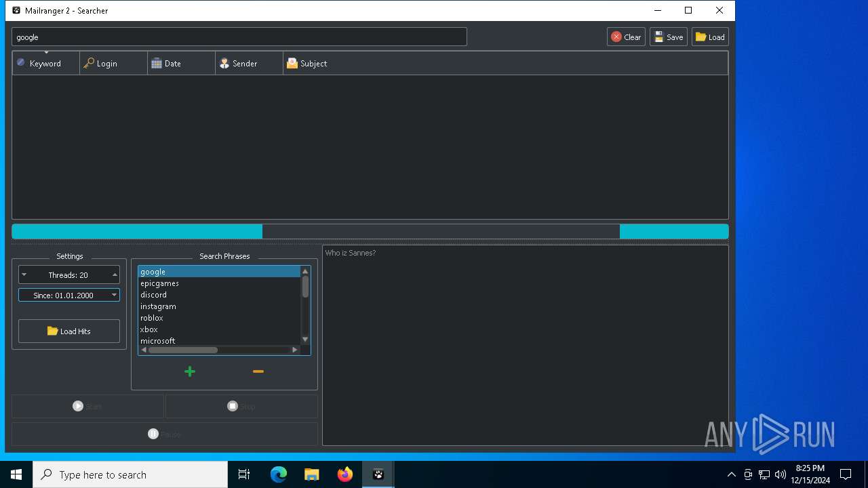Select epicgames in Search Phrases

(219, 283)
